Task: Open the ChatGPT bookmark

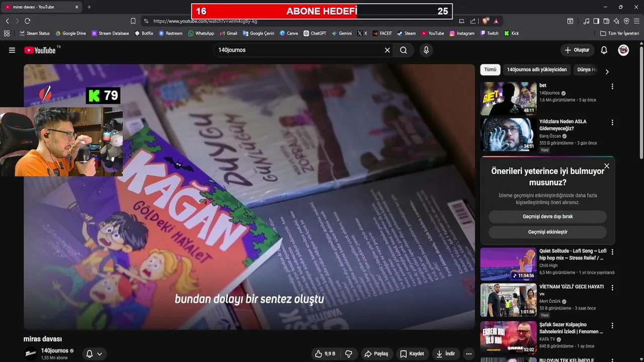Action: [315, 33]
